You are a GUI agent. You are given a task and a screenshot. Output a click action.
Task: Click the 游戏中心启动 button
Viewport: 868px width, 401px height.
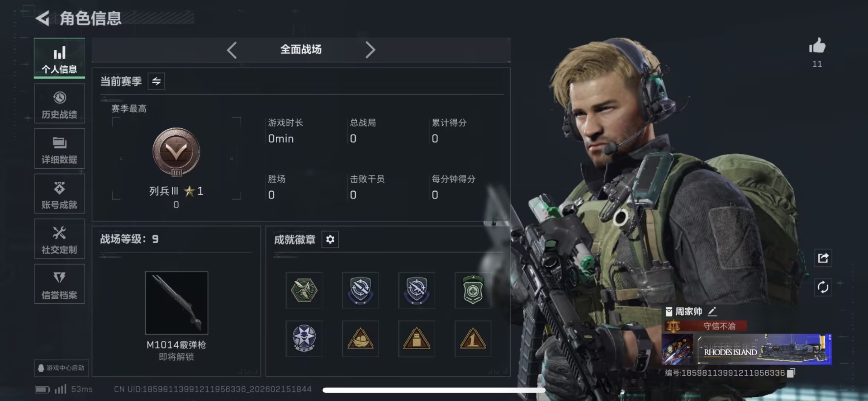(62, 368)
